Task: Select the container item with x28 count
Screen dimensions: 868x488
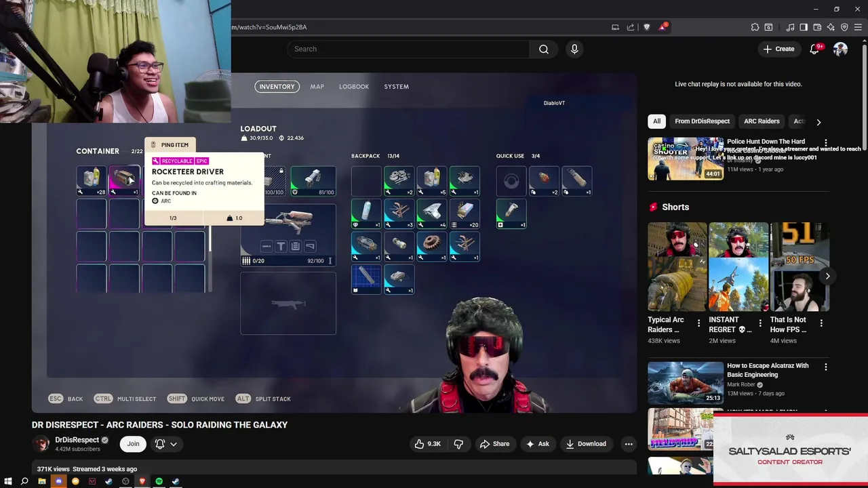Action: click(92, 180)
